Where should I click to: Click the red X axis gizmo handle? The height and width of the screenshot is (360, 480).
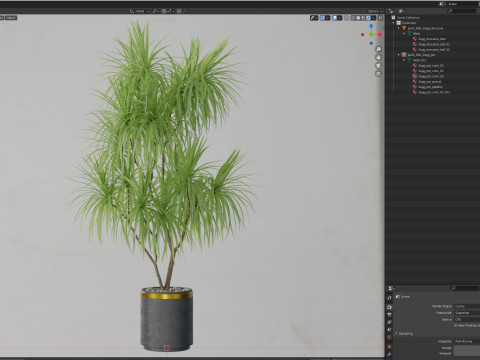pos(380,35)
